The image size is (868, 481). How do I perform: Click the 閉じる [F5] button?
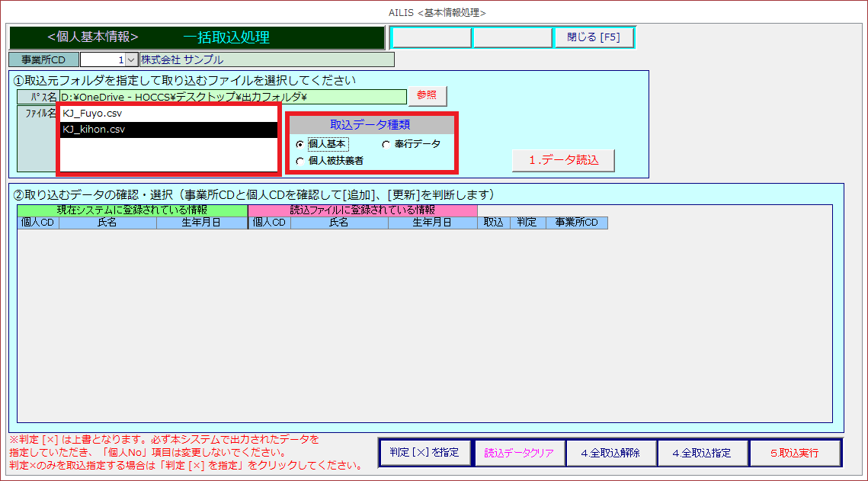[x=594, y=37]
